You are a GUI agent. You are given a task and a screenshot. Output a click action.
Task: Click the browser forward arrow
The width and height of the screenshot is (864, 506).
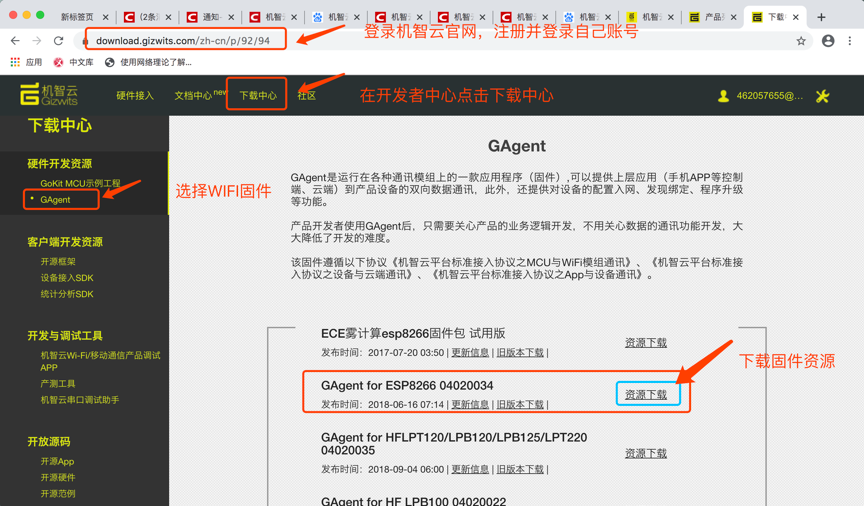point(36,41)
